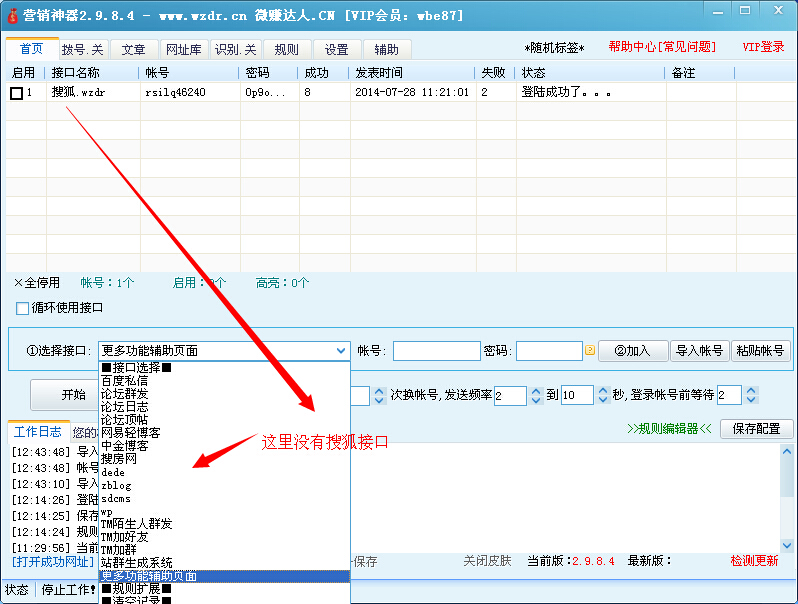798x604 pixels.
Task: Open the 拨号.关 tab
Action: (x=82, y=49)
